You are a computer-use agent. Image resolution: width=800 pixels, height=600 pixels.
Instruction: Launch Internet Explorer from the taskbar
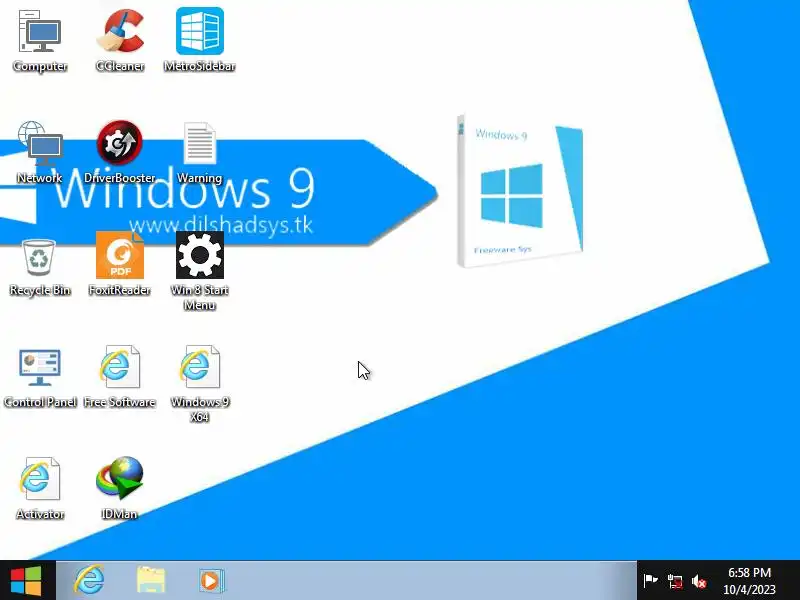click(90, 580)
